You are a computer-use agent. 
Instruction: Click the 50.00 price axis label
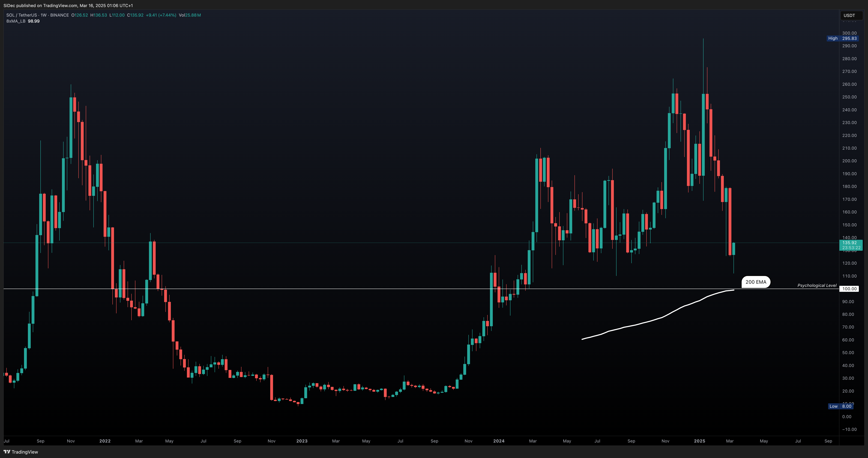848,353
